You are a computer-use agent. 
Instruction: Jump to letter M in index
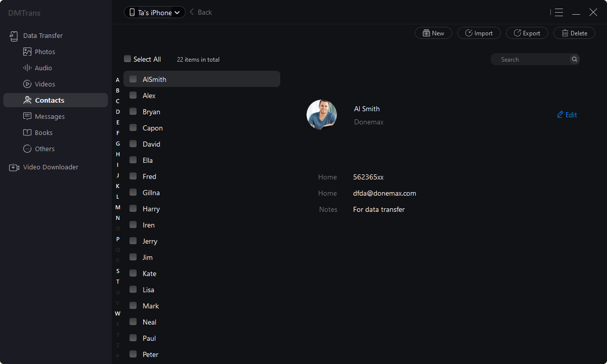118,207
